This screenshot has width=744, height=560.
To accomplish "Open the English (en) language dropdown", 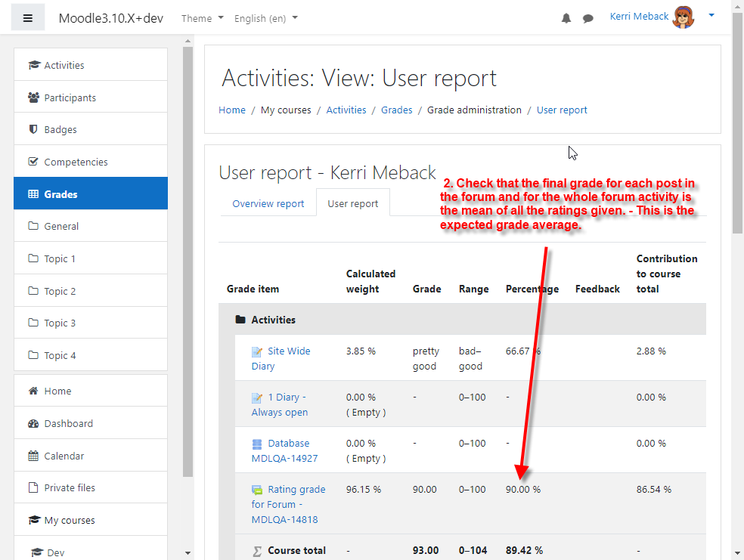I will (265, 18).
